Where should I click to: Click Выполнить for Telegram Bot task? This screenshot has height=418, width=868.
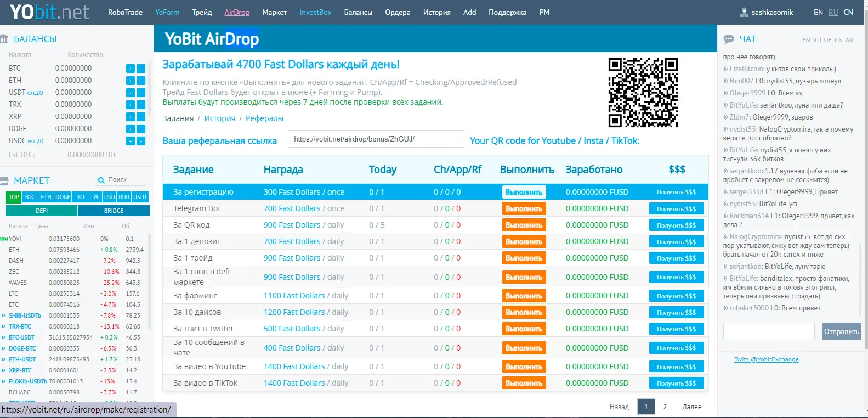(x=524, y=209)
